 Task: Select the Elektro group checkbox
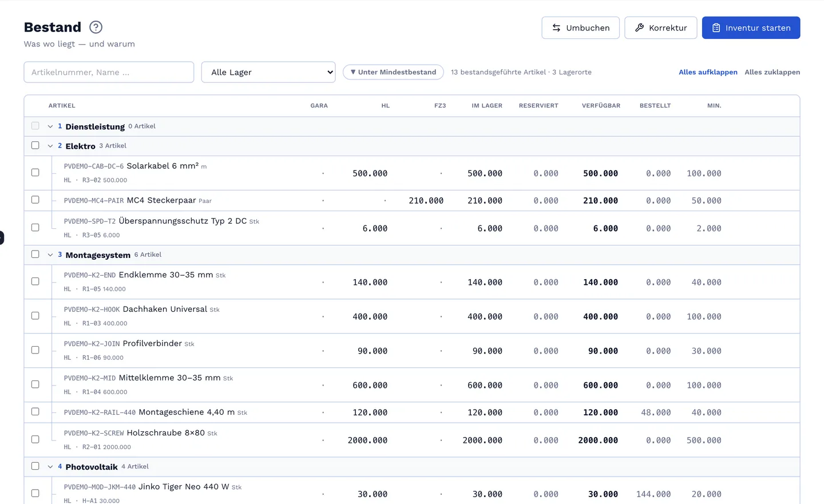click(35, 145)
